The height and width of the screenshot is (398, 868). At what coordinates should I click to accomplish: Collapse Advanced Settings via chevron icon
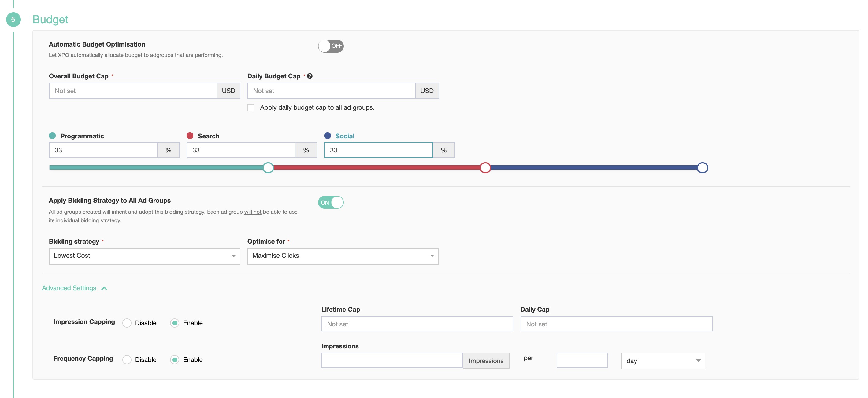[104, 288]
